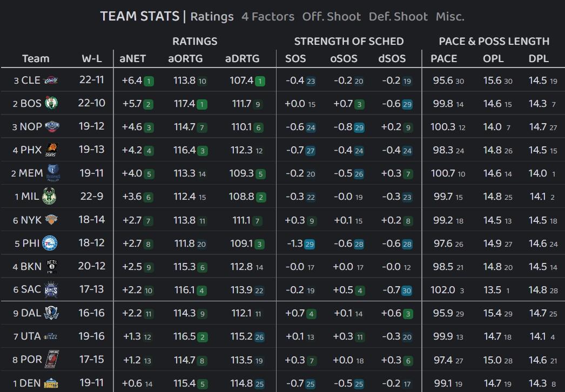Sort table by aNET column header

pyautogui.click(x=133, y=59)
